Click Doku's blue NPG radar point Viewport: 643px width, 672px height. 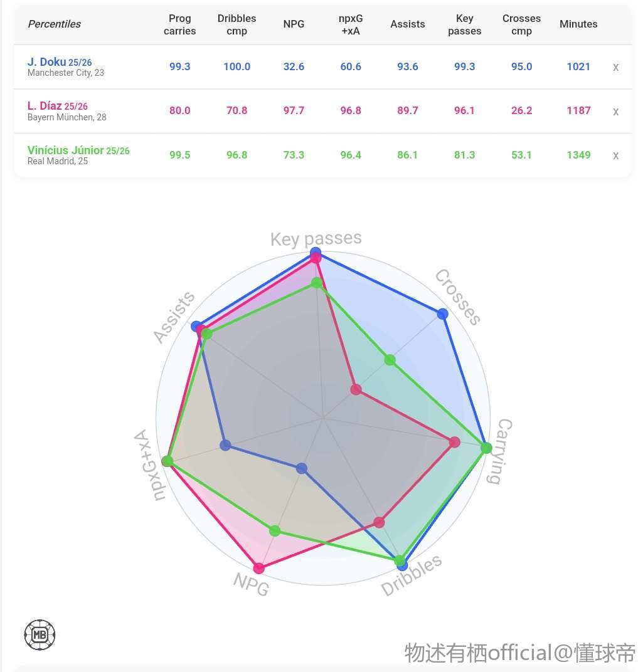pyautogui.click(x=302, y=468)
